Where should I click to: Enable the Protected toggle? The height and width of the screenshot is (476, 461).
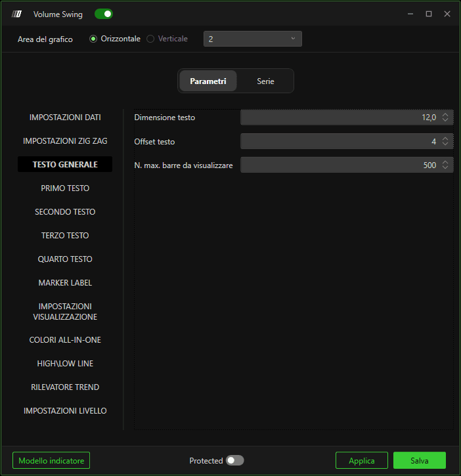tap(234, 460)
